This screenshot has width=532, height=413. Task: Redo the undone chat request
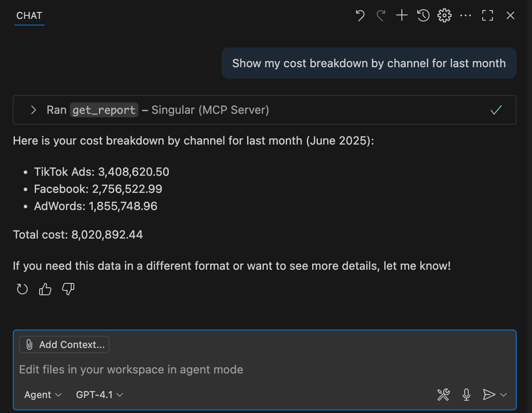[381, 15]
